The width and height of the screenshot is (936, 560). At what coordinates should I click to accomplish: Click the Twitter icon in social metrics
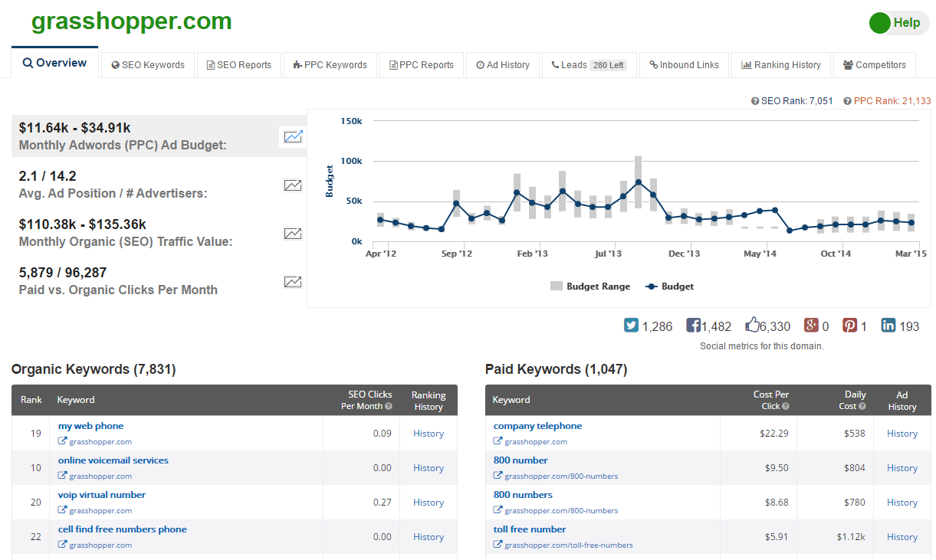(x=632, y=326)
